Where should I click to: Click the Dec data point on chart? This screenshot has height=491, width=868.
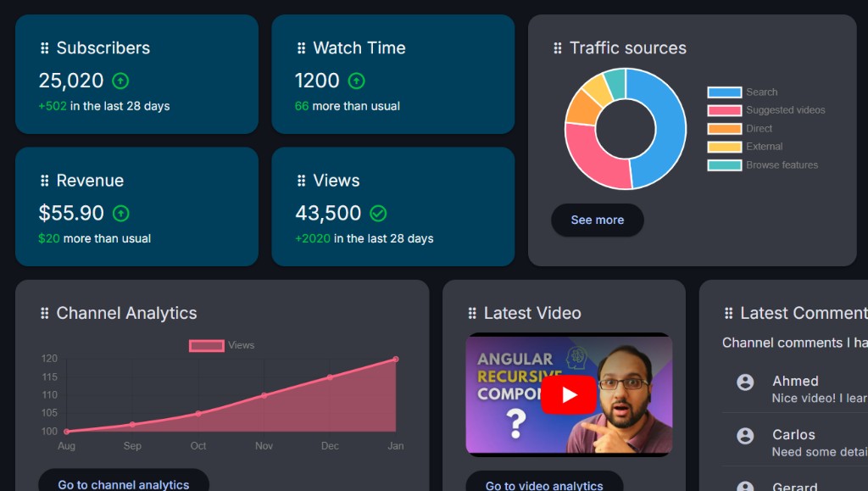click(x=330, y=377)
